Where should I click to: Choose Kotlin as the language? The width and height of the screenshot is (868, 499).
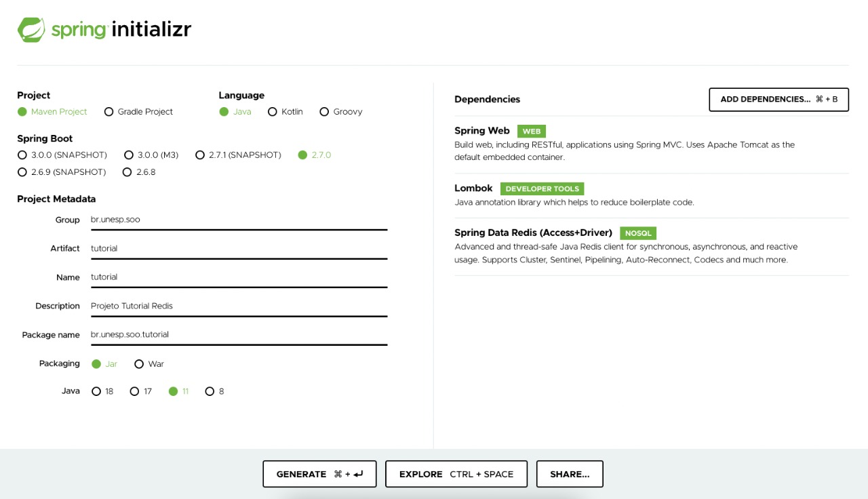coord(285,112)
